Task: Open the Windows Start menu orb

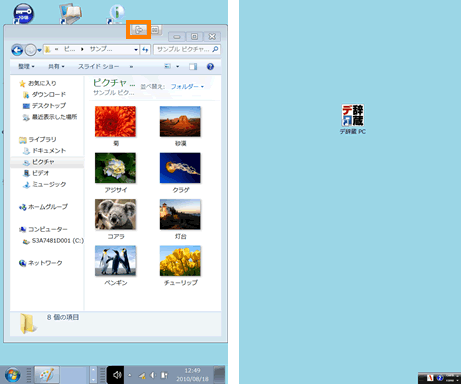Action: coord(13,375)
